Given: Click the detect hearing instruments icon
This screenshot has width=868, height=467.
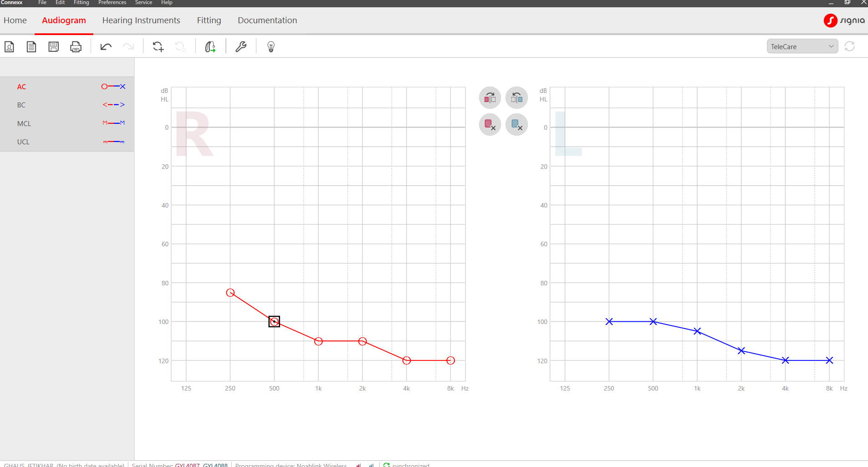Looking at the screenshot, I should click(158, 47).
